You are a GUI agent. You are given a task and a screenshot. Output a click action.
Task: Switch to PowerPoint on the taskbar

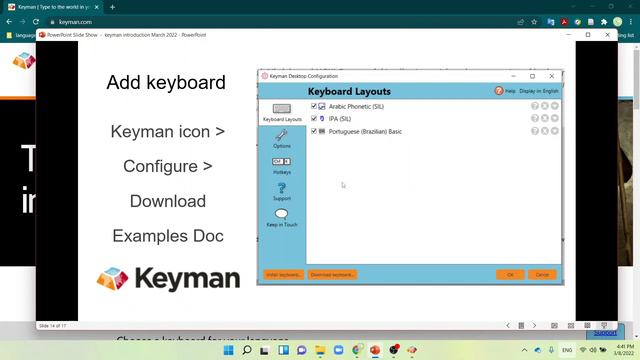[375, 350]
